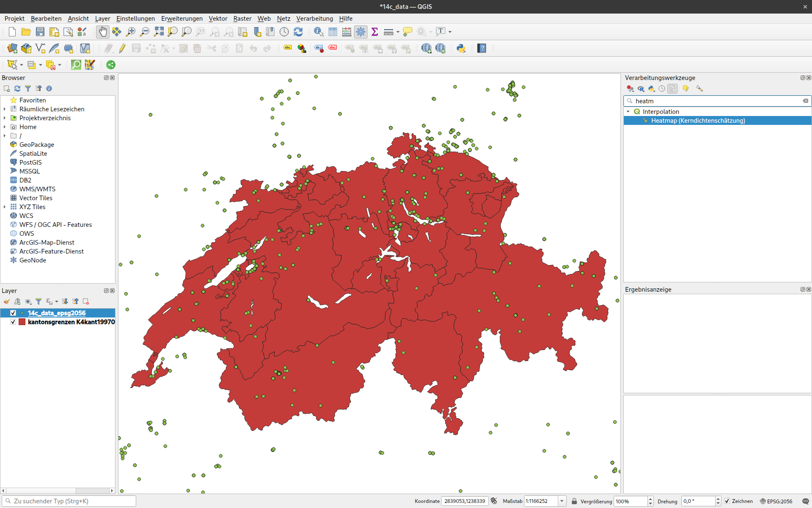
Task: Open the Maßstab scale dropdown
Action: 562,501
